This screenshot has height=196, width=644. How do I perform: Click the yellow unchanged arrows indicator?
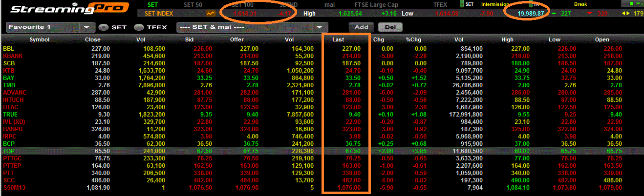click(625, 13)
